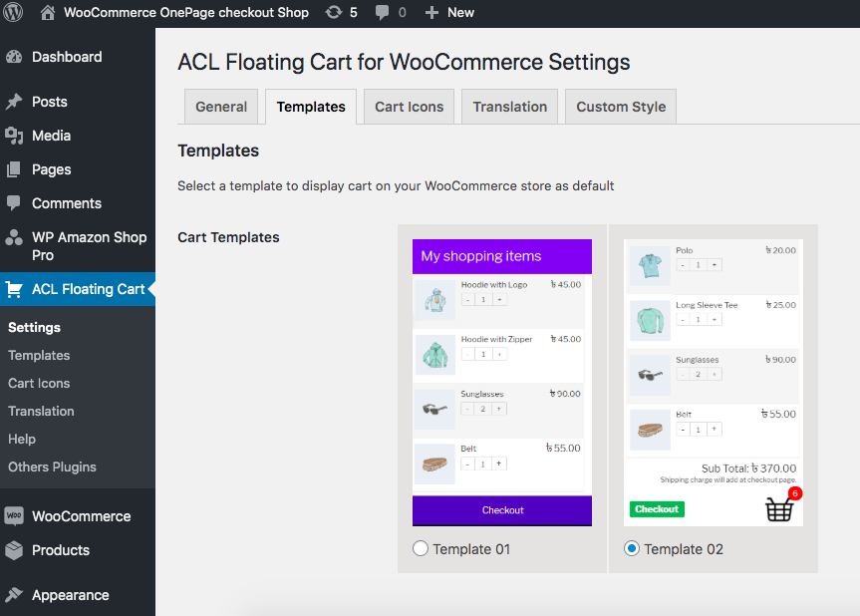Click the WooCommerce Woo icon
The height and width of the screenshot is (616, 860).
pos(14,515)
